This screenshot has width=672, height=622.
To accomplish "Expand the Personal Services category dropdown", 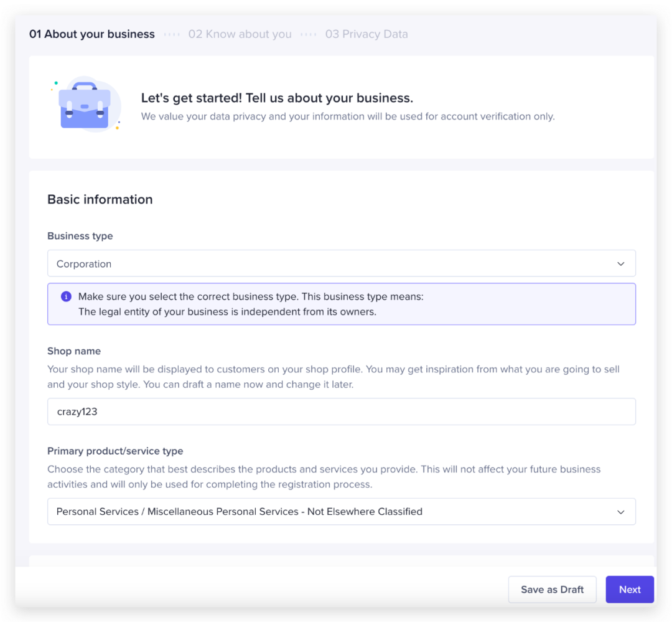I will click(341, 512).
